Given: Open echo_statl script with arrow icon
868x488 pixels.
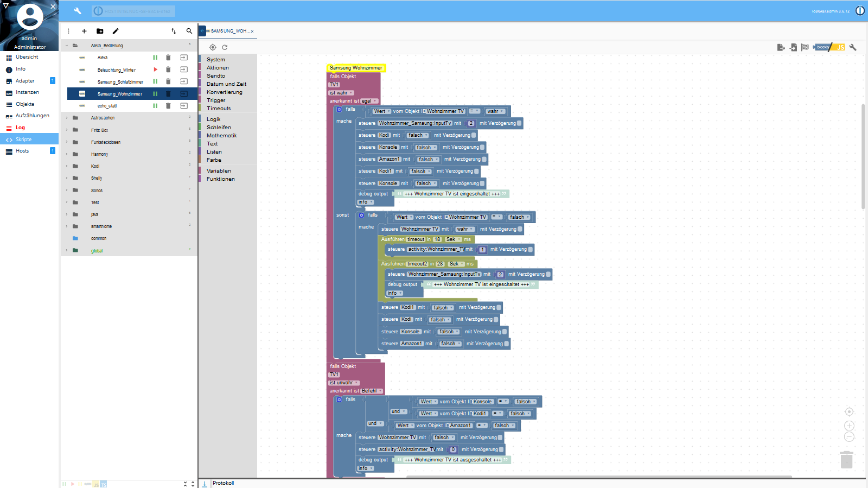Looking at the screenshot, I should coord(184,106).
